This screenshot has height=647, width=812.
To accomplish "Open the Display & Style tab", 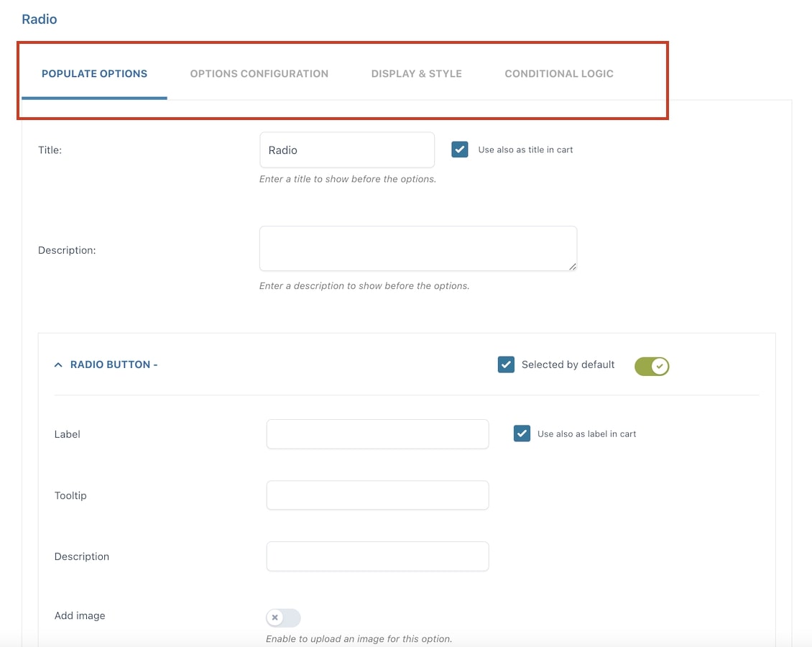I will tap(416, 73).
